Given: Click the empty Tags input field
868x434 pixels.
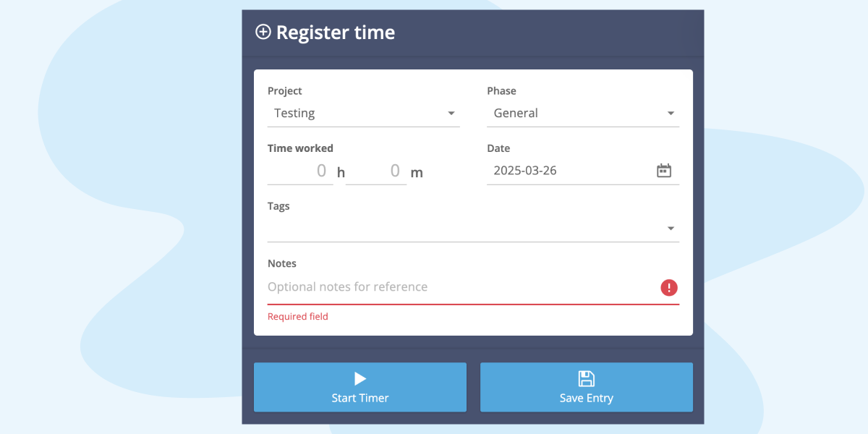Looking at the screenshot, I should [x=434, y=228].
